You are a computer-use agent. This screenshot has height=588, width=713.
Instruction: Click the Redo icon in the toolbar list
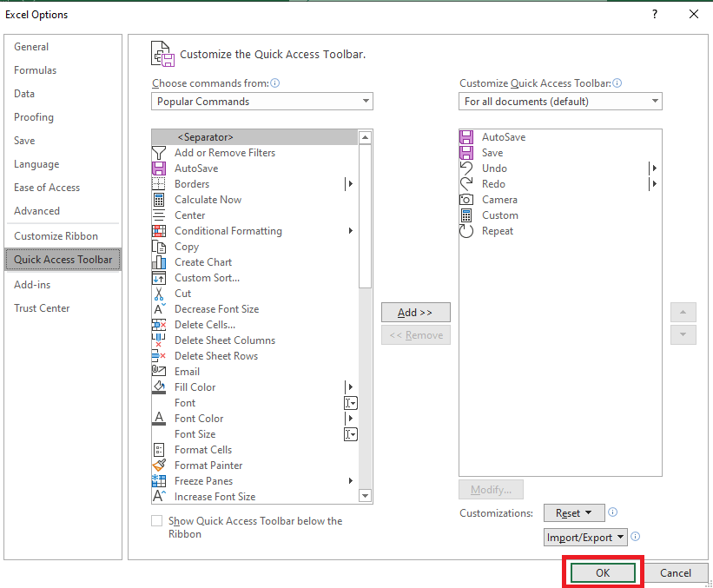[x=466, y=184]
